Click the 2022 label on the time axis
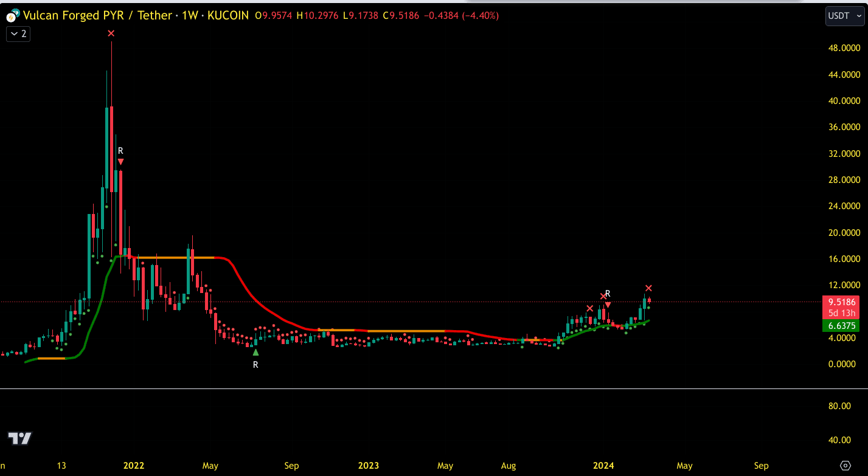This screenshot has height=476, width=868. click(x=134, y=466)
